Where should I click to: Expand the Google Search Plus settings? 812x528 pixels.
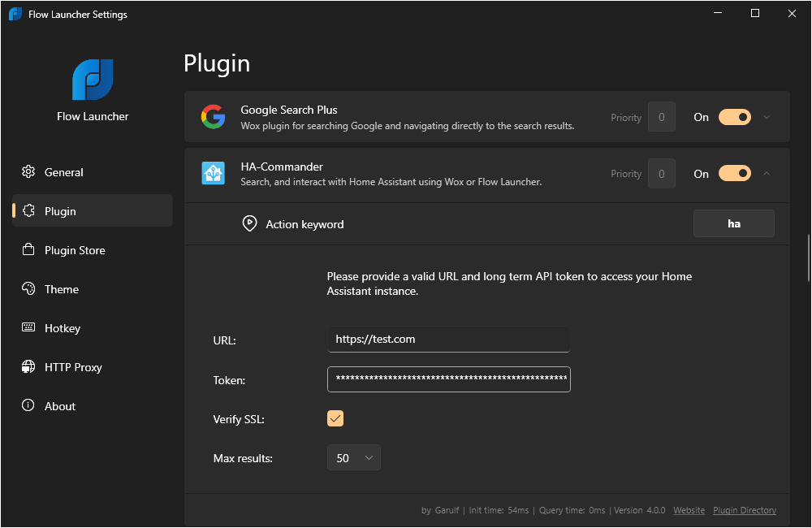pyautogui.click(x=766, y=117)
